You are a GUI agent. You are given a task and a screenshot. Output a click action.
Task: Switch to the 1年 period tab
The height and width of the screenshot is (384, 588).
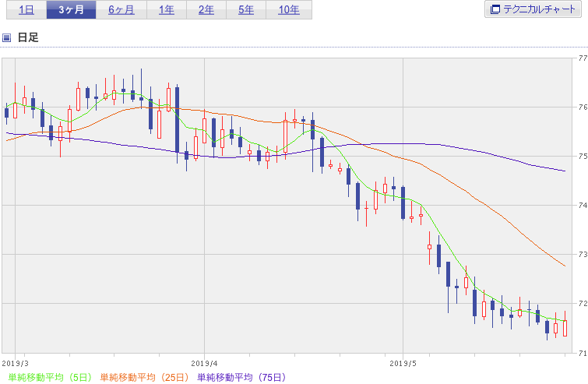coord(167,10)
